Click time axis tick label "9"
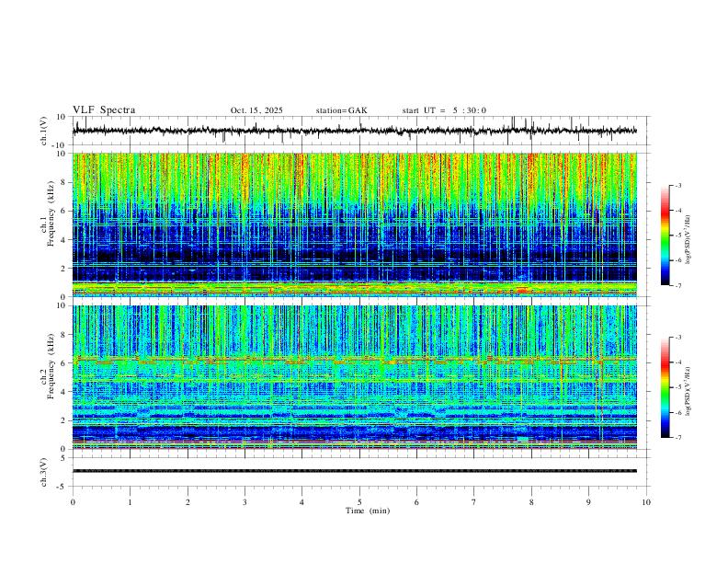Image resolution: width=728 pixels, height=563 pixels. [588, 502]
